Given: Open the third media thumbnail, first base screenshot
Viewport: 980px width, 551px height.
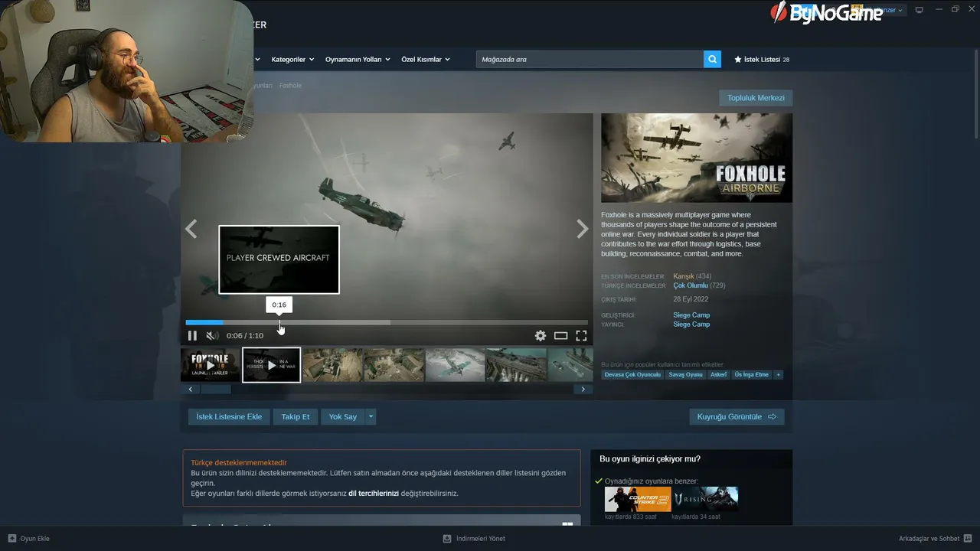Looking at the screenshot, I should coord(333,365).
